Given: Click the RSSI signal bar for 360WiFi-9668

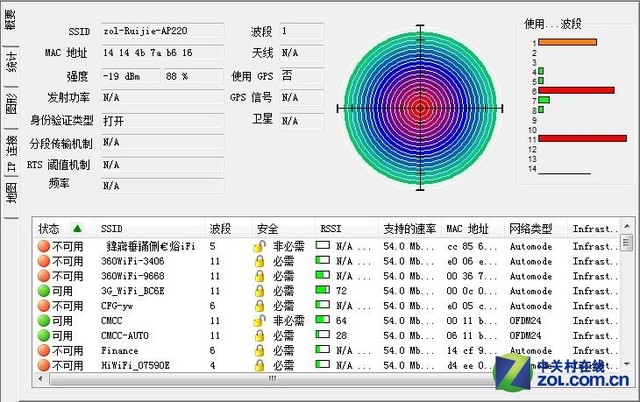Looking at the screenshot, I should [322, 275].
